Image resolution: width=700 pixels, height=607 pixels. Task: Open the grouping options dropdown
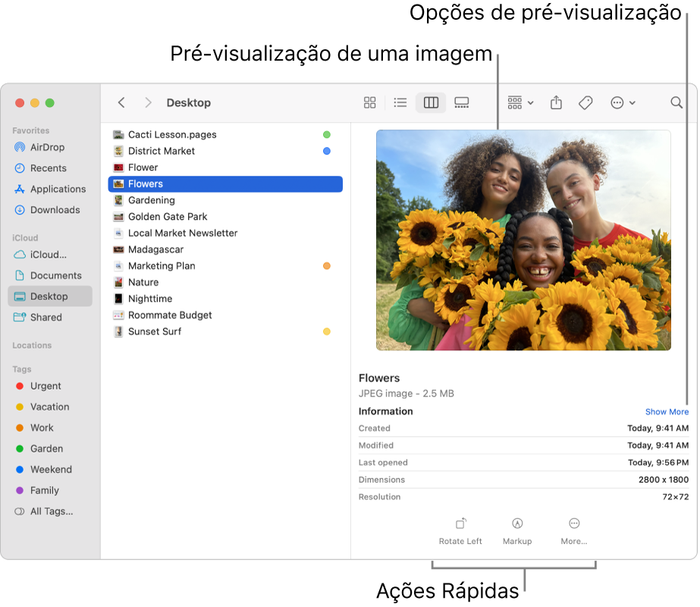point(520,102)
